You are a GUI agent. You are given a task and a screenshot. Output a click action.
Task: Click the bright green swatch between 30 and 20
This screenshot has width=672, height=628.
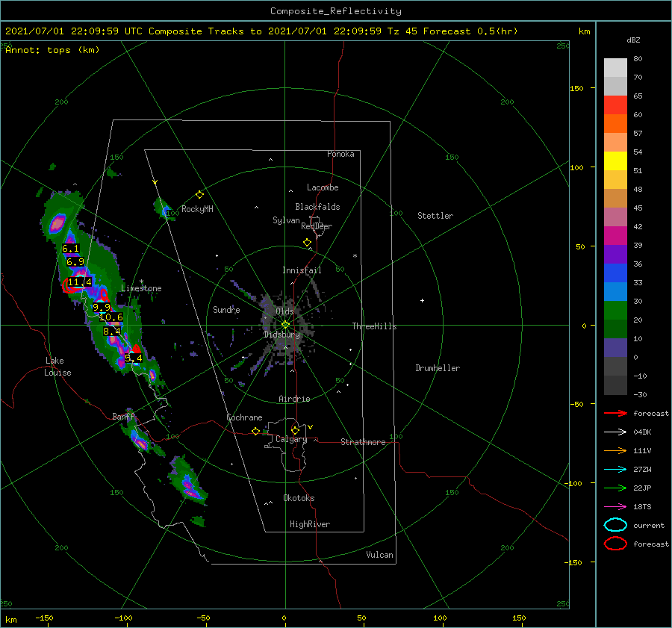point(615,311)
